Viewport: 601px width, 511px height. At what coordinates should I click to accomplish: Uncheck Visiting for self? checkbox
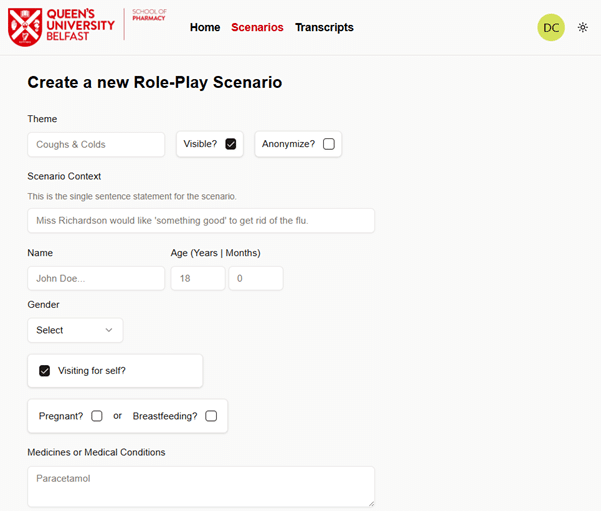(x=45, y=371)
